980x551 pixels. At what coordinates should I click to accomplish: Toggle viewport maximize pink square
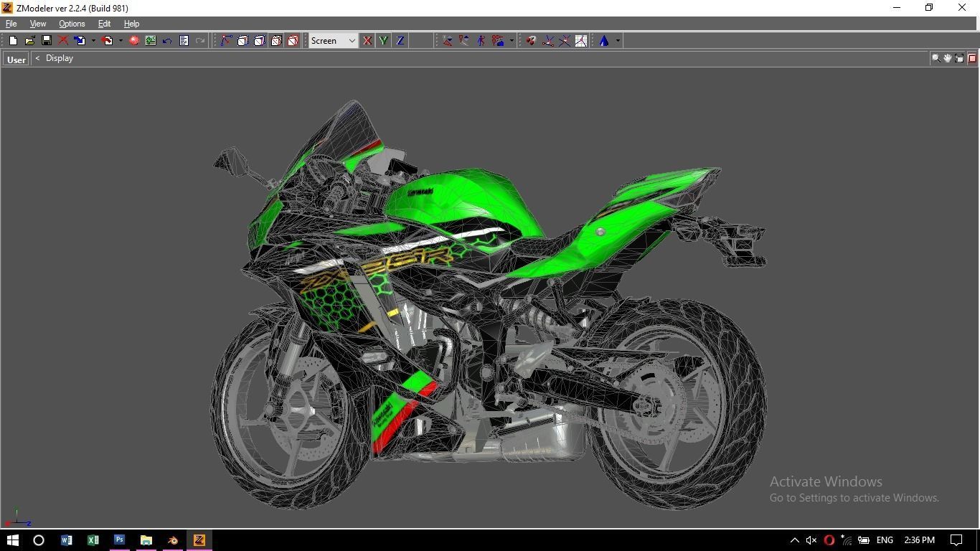tap(972, 58)
